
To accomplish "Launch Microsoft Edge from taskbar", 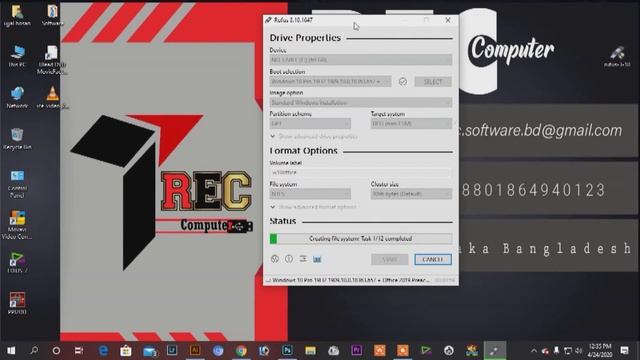I will [103, 350].
